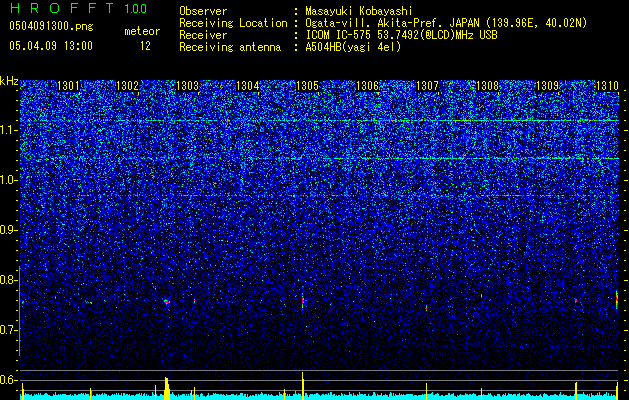Select the filename 0504091300.png
629x400 pixels.
coord(51,27)
